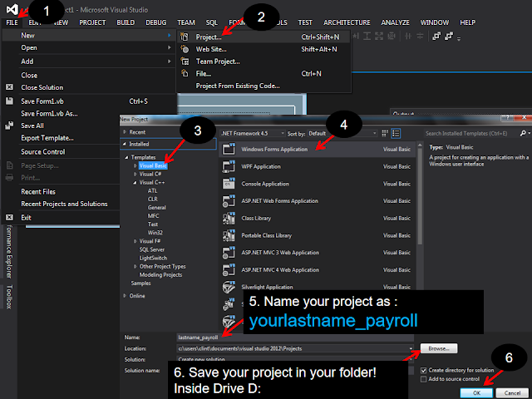Click the Console Application template icon
This screenshot has width=532, height=399.
[229, 184]
